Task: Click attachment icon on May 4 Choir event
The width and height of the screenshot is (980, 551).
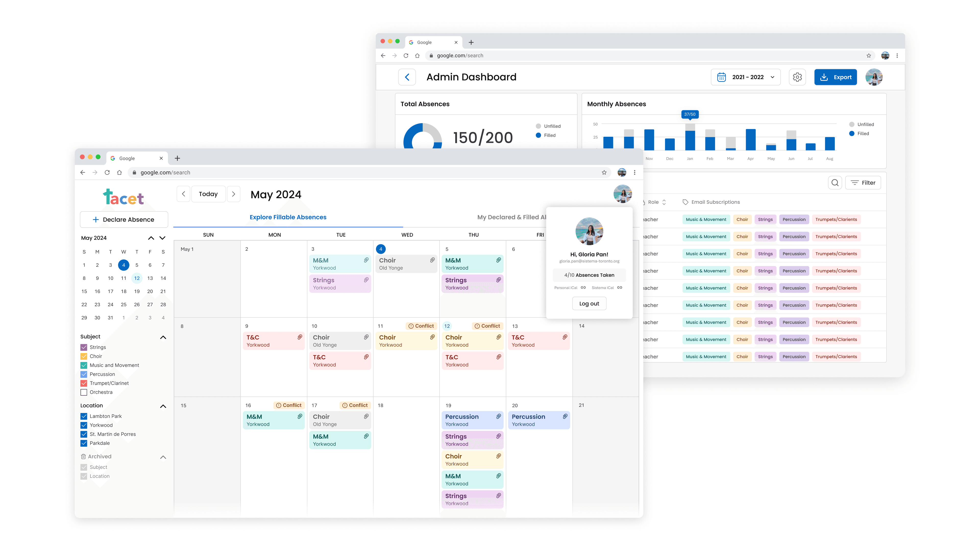Action: [x=432, y=260]
